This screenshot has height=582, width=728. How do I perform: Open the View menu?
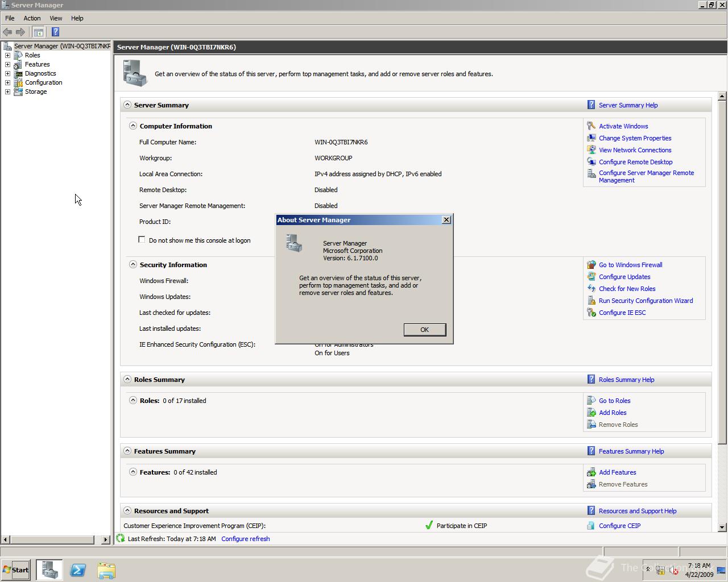click(x=56, y=18)
